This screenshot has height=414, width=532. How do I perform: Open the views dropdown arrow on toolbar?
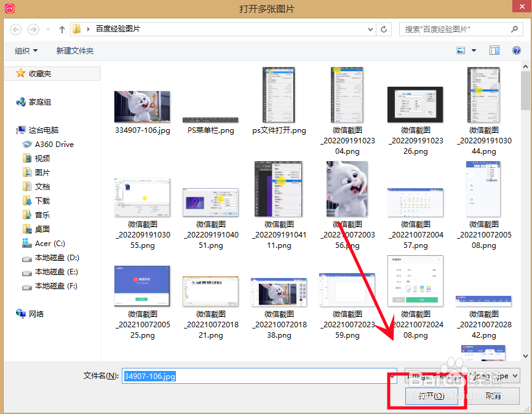point(474,50)
